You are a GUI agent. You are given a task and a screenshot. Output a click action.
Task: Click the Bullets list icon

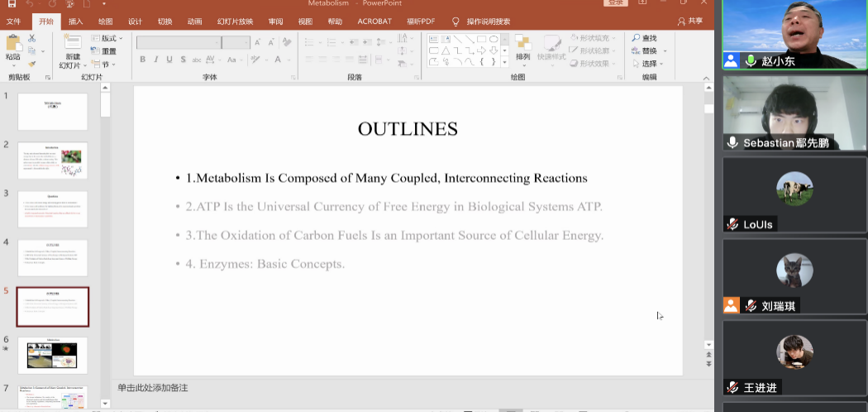pos(309,42)
